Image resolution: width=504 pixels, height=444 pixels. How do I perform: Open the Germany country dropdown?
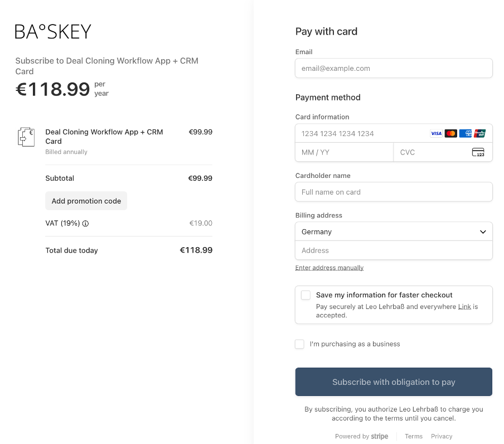(x=394, y=231)
